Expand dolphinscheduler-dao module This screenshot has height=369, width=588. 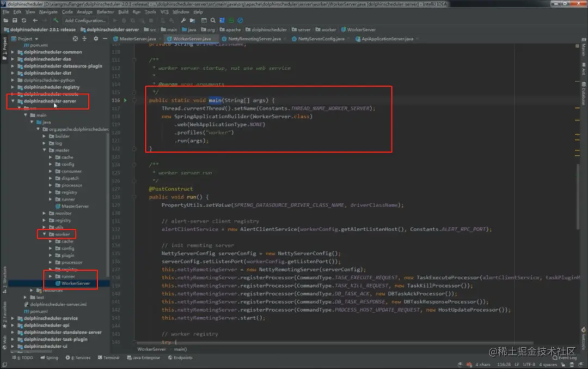pyautogui.click(x=13, y=59)
